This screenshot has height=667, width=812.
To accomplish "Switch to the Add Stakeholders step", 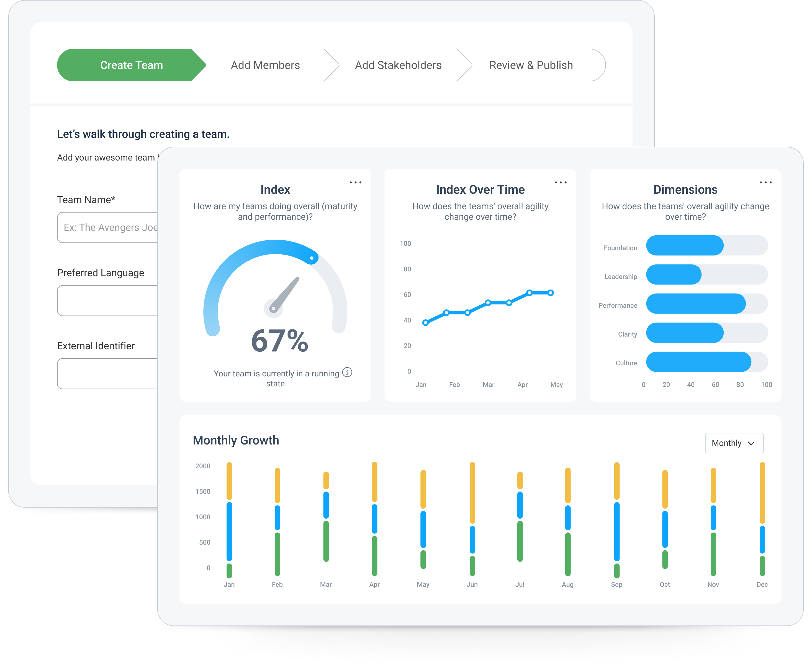I will [x=398, y=65].
